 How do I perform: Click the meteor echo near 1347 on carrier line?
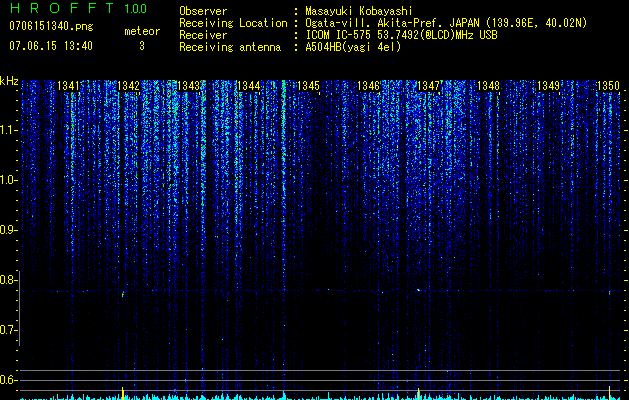click(x=418, y=290)
